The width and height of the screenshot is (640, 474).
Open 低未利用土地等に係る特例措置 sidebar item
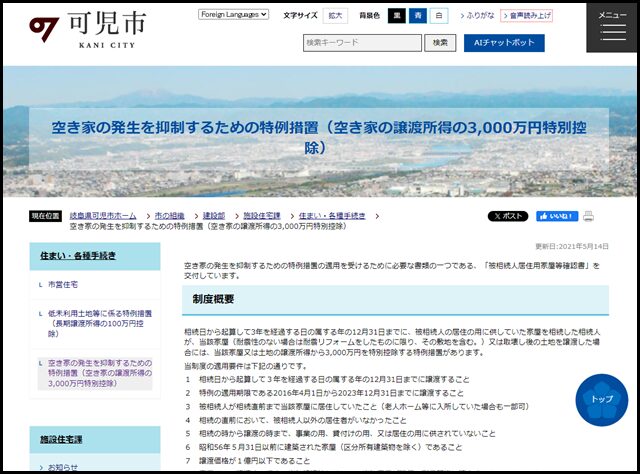100,324
